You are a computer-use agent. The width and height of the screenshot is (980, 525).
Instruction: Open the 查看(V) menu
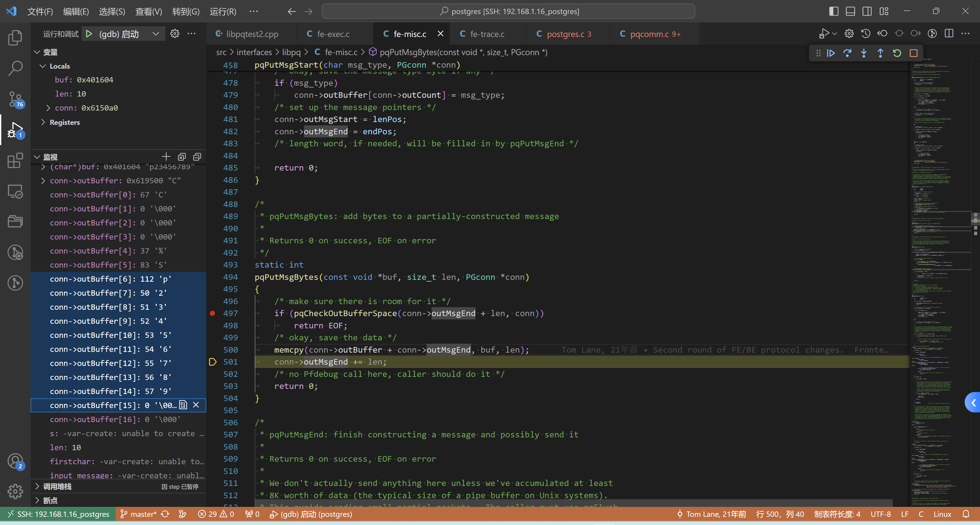click(x=148, y=11)
